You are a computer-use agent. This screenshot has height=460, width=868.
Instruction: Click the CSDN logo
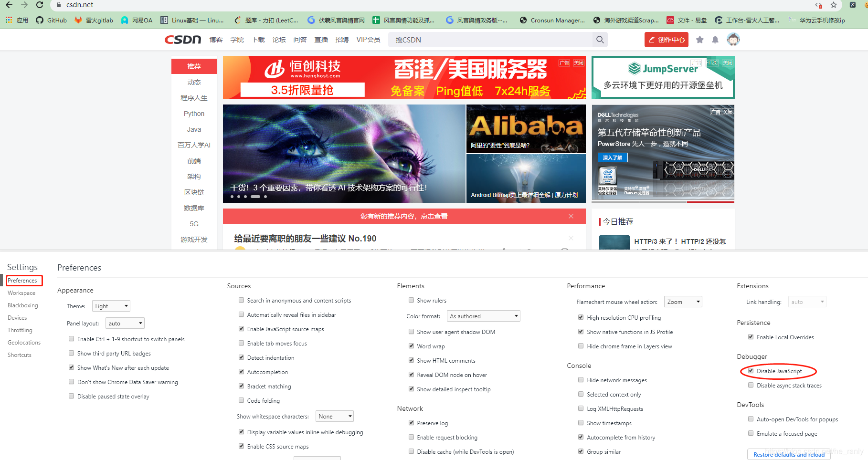coord(182,40)
